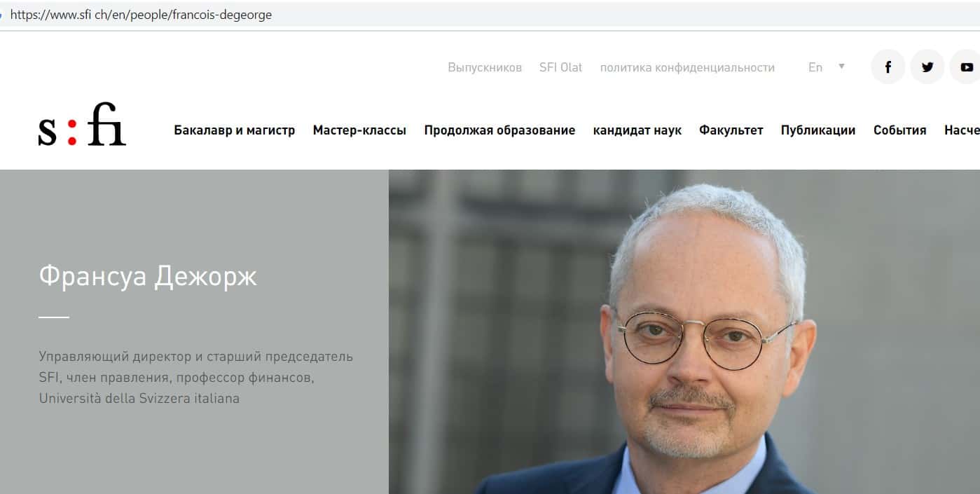
Task: Open the Мастер-классы menu item
Action: click(x=359, y=130)
